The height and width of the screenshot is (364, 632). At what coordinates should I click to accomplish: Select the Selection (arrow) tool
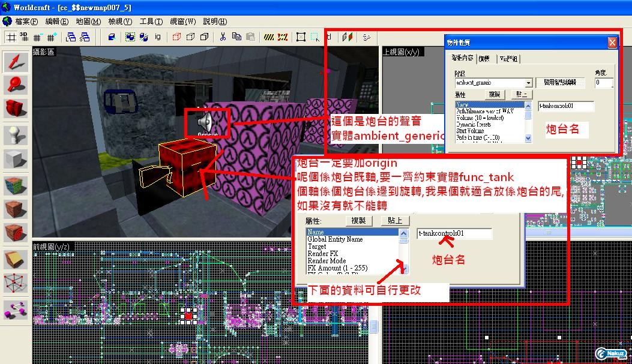click(x=16, y=62)
